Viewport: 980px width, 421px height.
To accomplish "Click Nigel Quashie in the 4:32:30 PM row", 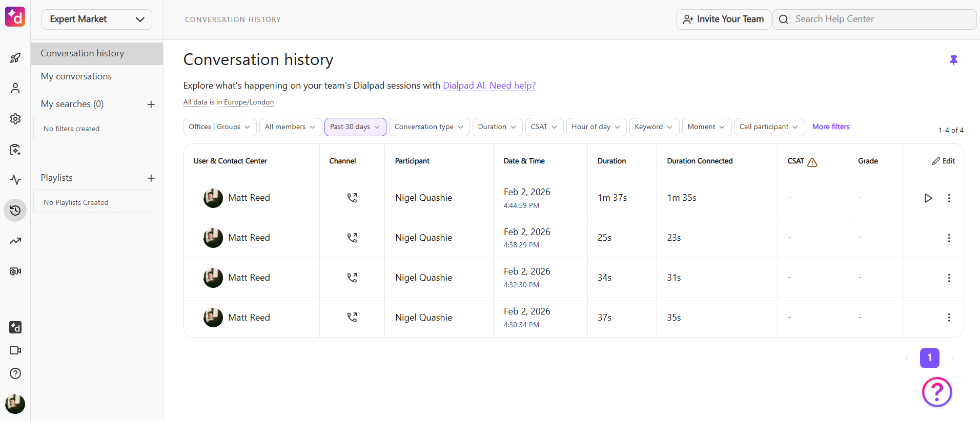I will [x=423, y=278].
